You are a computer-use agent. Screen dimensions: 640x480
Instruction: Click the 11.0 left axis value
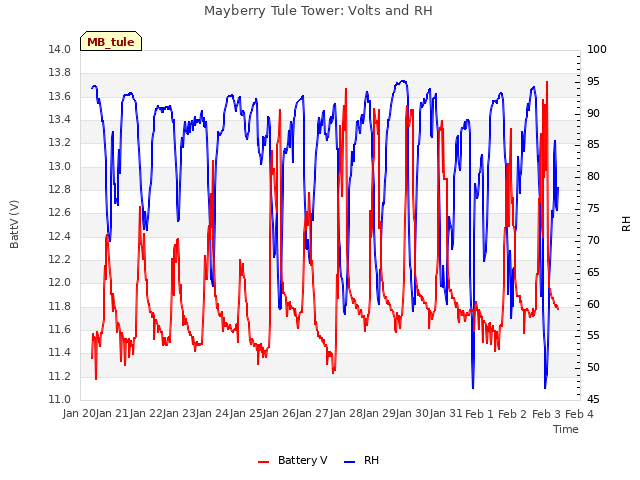click(60, 400)
